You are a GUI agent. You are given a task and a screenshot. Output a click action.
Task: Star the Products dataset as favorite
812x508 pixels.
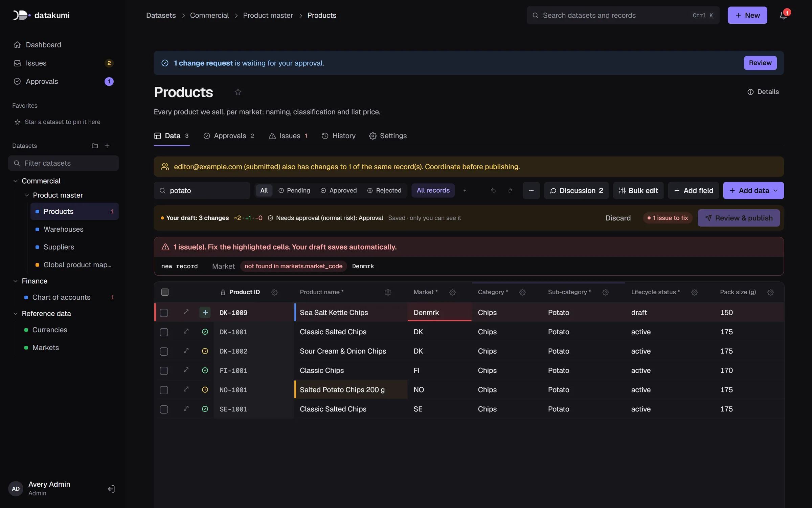tap(238, 92)
